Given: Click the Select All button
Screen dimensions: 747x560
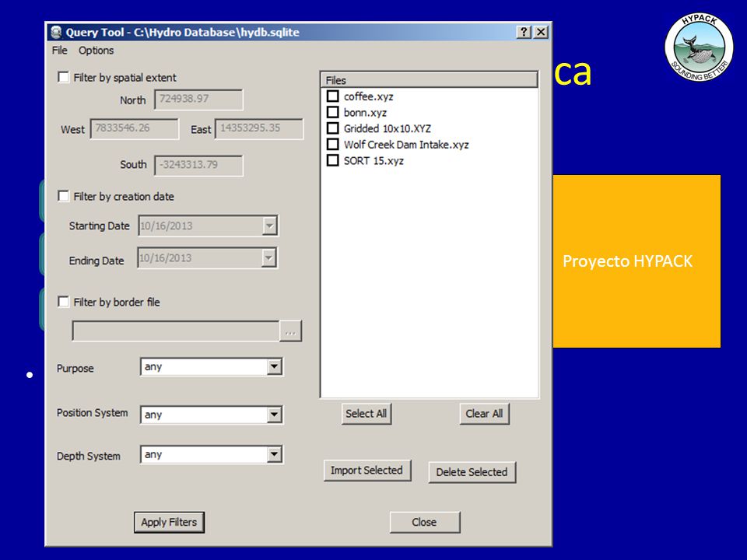Looking at the screenshot, I should pyautogui.click(x=366, y=414).
